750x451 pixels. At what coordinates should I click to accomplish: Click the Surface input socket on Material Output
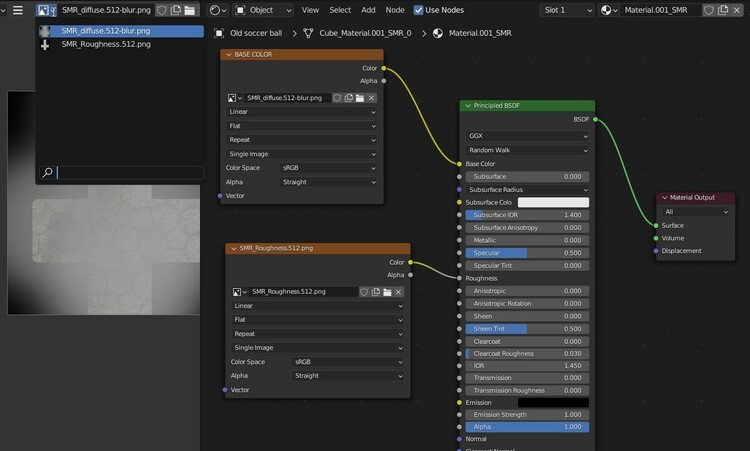656,225
